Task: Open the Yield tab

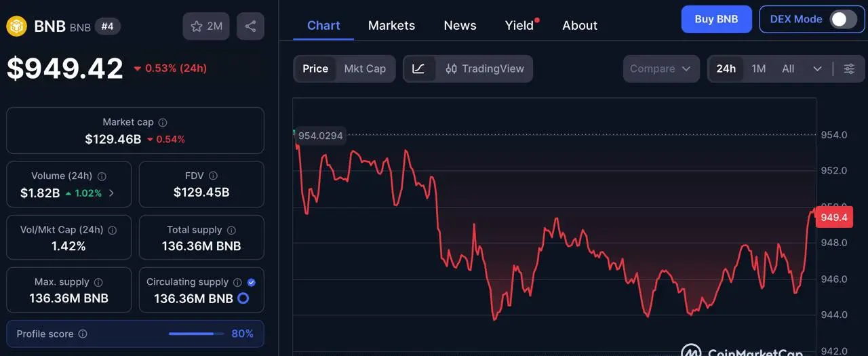Action: tap(519, 25)
